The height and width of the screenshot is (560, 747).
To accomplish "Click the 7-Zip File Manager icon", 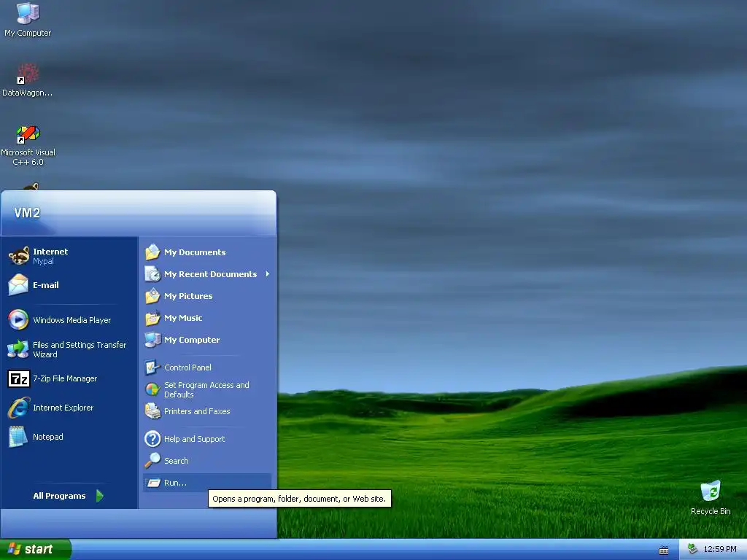I will coord(19,378).
